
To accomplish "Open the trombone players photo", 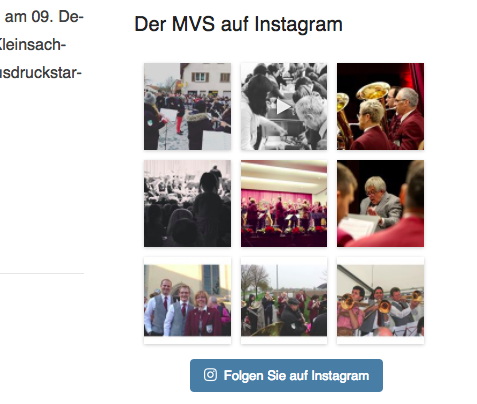I will 380,300.
